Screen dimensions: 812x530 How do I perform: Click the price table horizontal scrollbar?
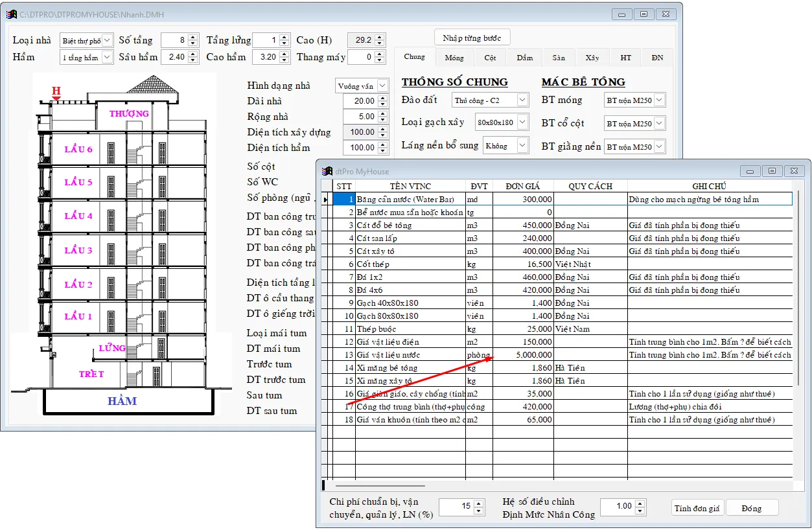click(380, 485)
